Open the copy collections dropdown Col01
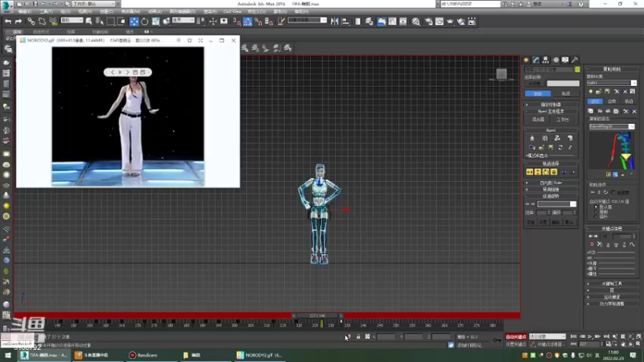 pos(612,83)
